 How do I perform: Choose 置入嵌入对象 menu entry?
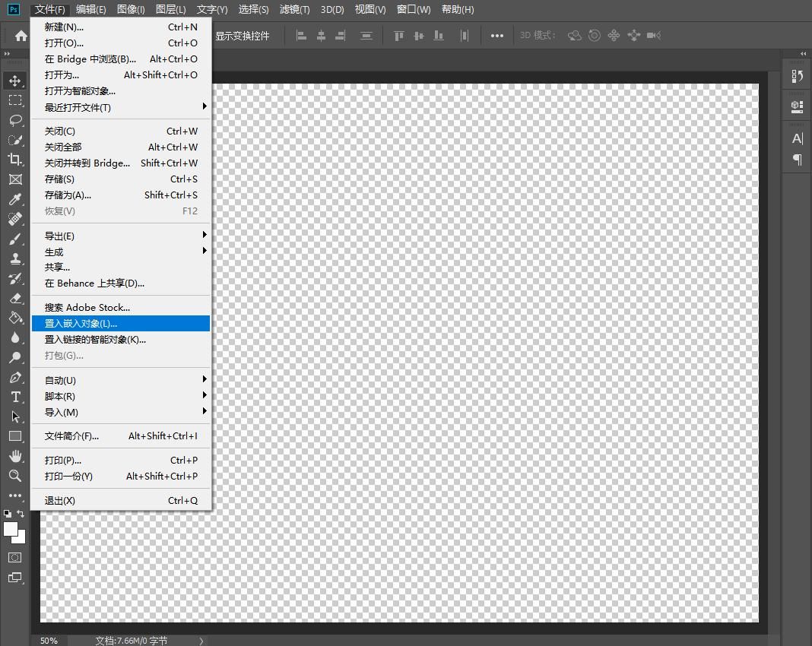[121, 324]
